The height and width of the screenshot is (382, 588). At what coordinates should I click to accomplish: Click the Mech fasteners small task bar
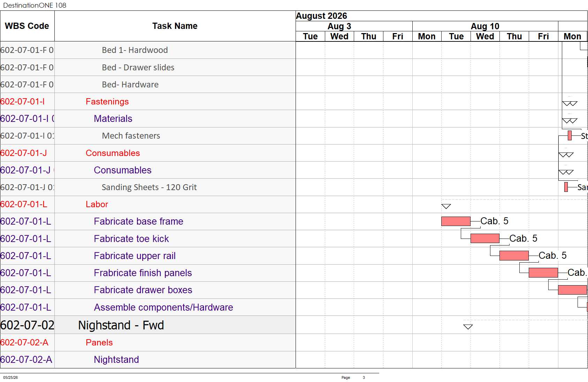(x=570, y=135)
